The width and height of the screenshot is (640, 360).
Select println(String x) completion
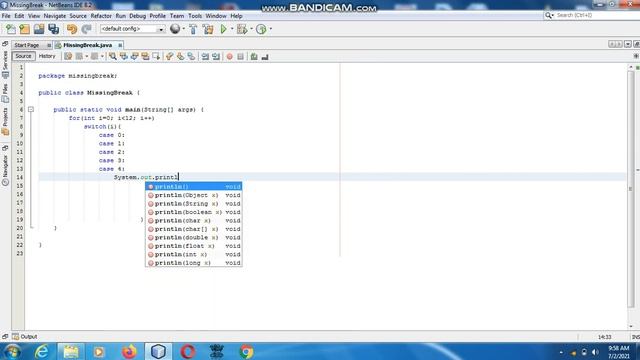pos(194,204)
